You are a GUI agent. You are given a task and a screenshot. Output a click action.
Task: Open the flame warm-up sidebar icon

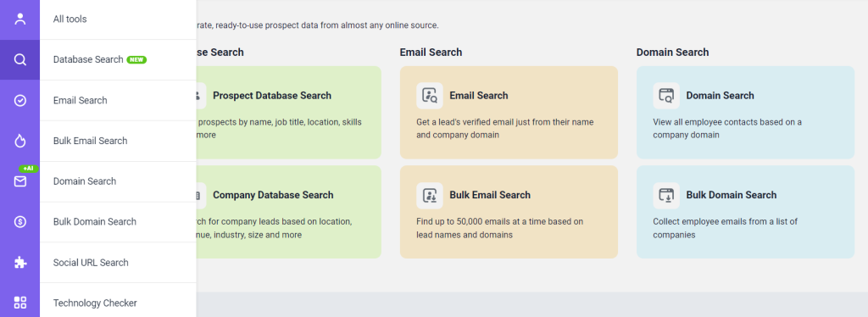pyautogui.click(x=20, y=141)
